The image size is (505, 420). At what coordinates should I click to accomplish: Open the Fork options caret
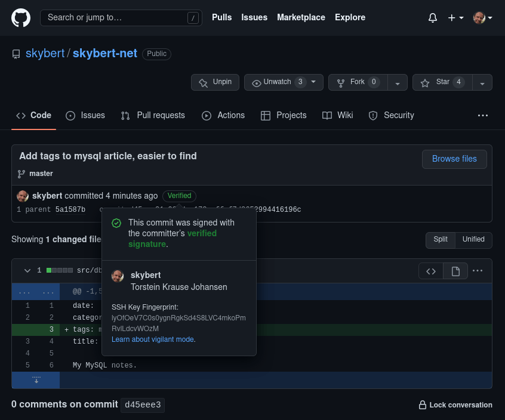coord(398,82)
